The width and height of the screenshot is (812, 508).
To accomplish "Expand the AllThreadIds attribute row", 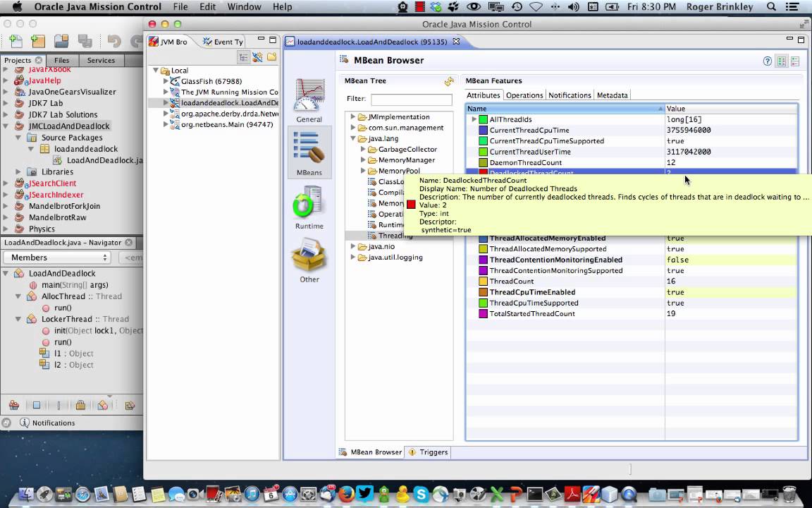I will pyautogui.click(x=474, y=119).
